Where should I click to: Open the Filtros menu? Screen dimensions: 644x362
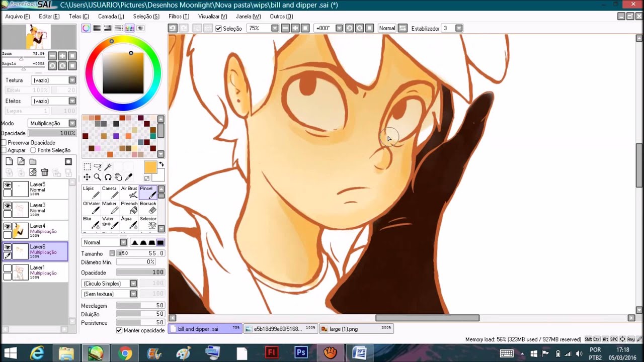179,17
